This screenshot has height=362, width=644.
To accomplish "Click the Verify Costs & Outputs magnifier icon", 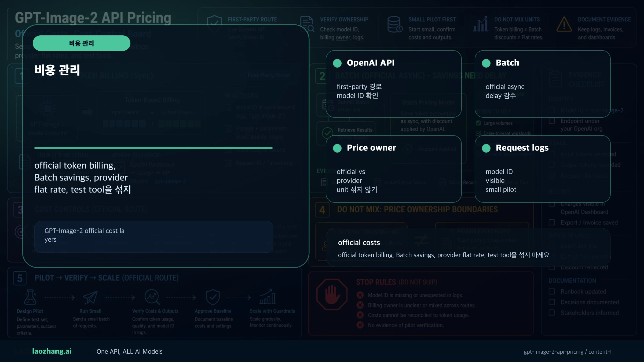I will pos(152,297).
